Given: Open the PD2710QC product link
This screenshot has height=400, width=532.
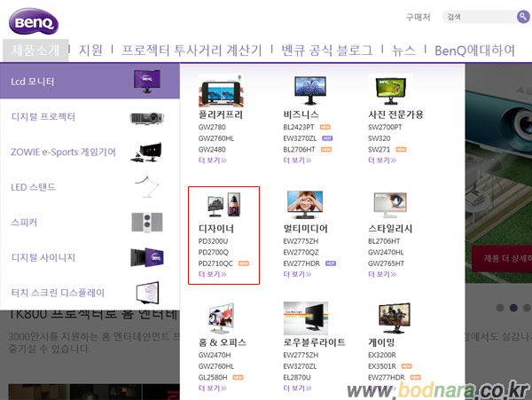Looking at the screenshot, I should point(215,263).
